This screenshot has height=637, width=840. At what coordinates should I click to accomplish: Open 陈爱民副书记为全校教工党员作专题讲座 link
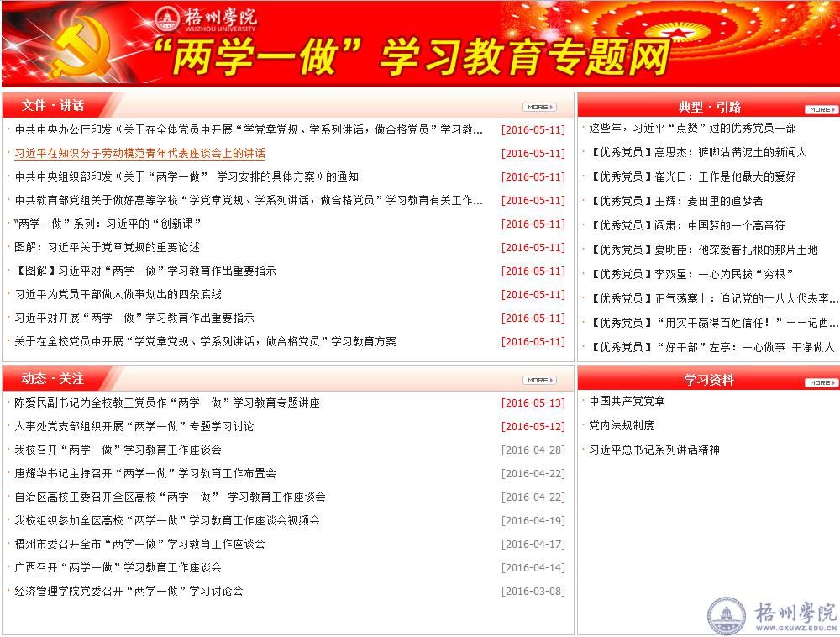click(x=167, y=403)
